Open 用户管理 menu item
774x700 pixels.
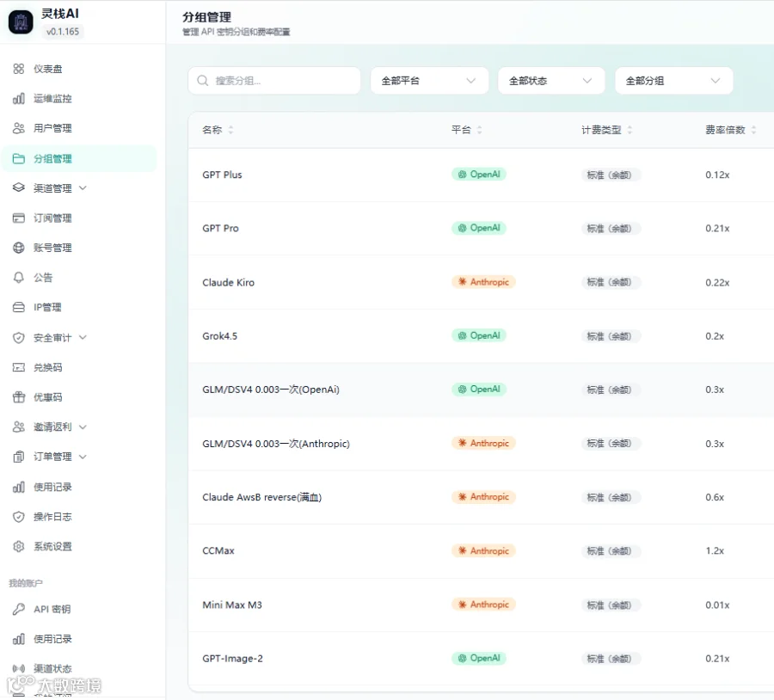click(79, 128)
